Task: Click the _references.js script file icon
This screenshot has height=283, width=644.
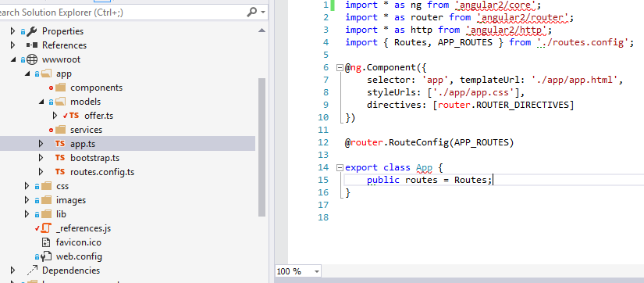Action: point(46,227)
